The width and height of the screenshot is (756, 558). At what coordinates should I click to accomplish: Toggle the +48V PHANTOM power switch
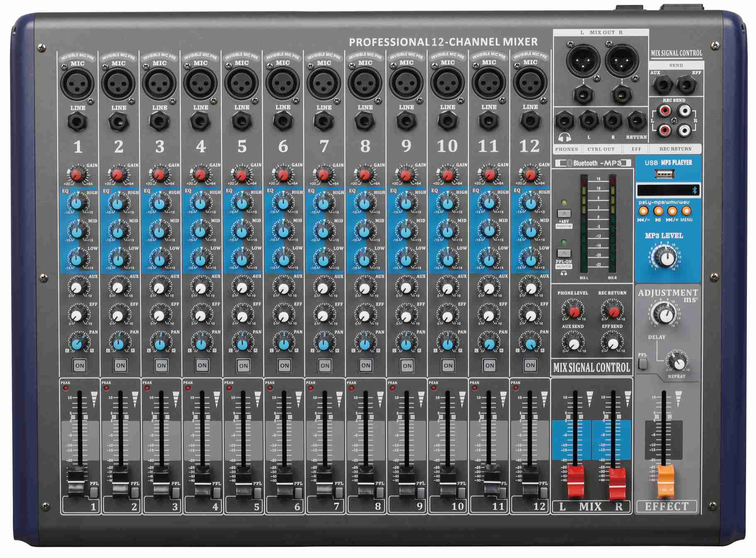pyautogui.click(x=564, y=214)
